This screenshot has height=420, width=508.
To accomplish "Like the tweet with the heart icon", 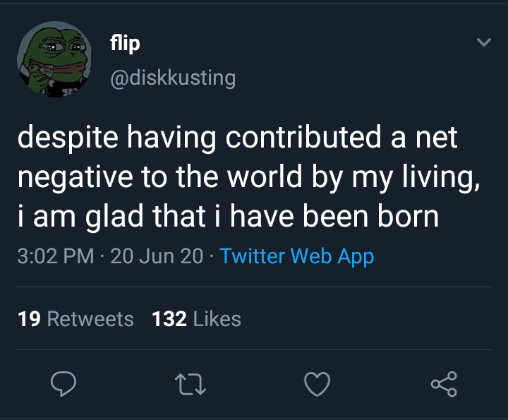I will point(317,384).
